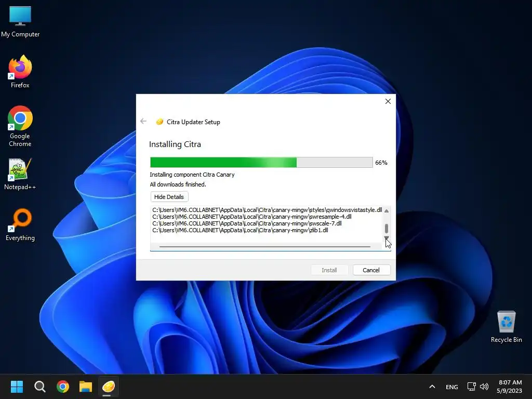Click 'All downloads finished.' status text

click(x=178, y=184)
